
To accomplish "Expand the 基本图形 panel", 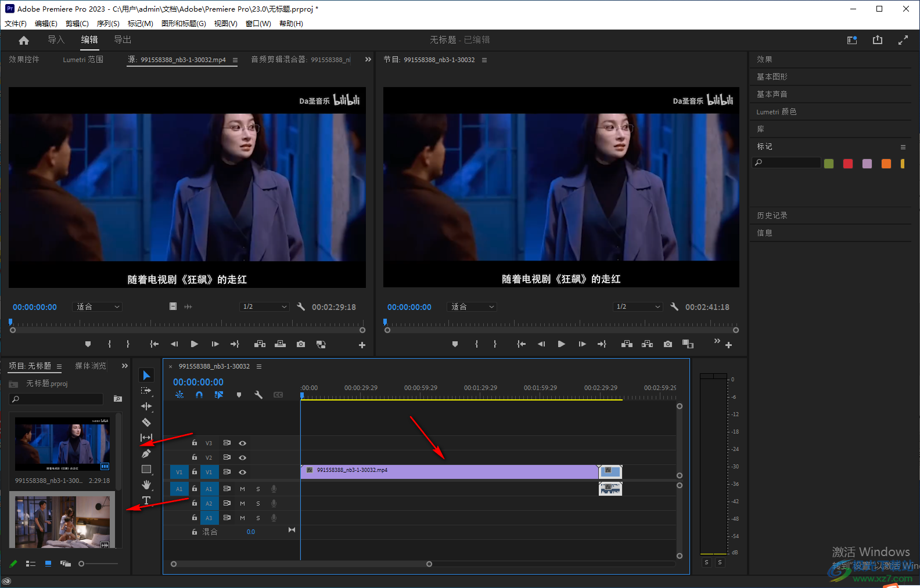I will coord(772,77).
